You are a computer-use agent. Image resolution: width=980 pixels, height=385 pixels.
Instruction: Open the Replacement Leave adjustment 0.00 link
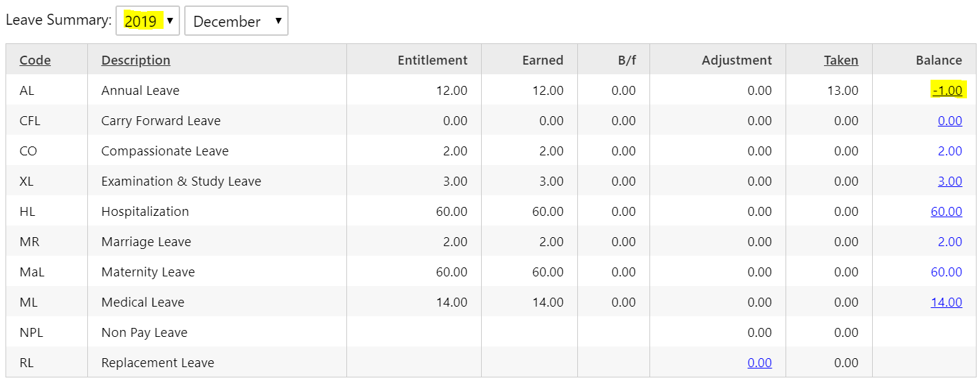click(759, 362)
